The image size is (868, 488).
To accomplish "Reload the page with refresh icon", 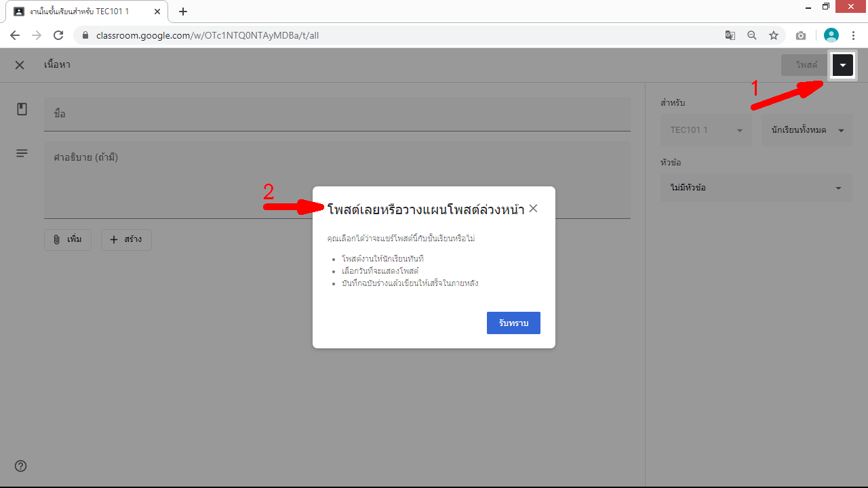I will pyautogui.click(x=58, y=35).
